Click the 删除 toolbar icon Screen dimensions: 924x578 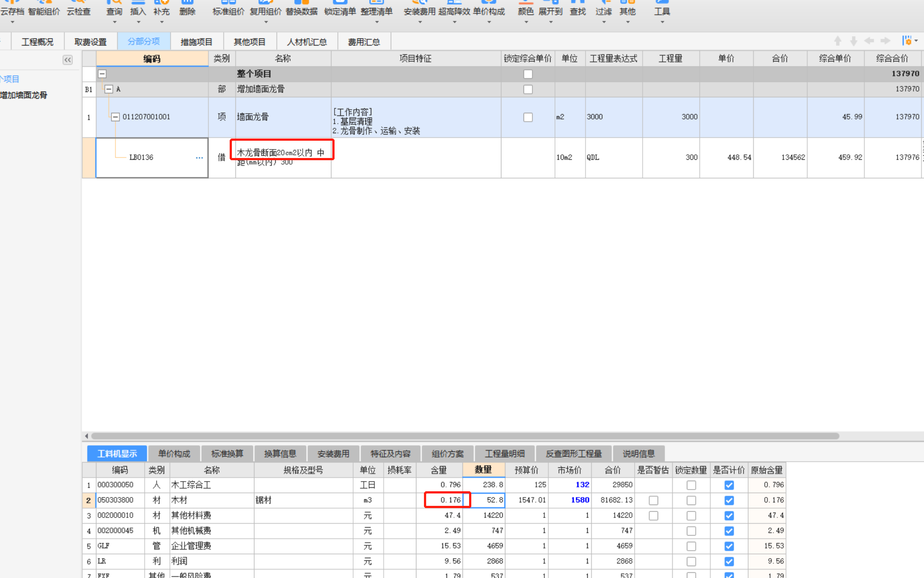(x=187, y=9)
